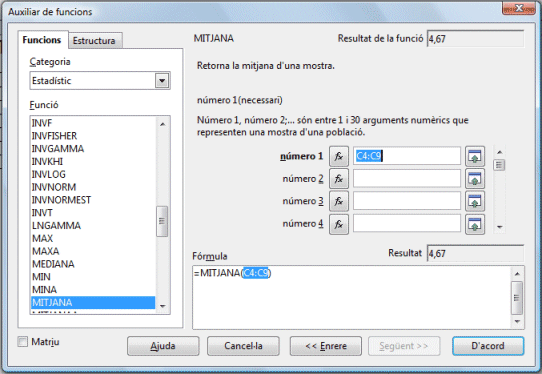
Task: Switch to the Funcions tab
Action: click(x=42, y=40)
